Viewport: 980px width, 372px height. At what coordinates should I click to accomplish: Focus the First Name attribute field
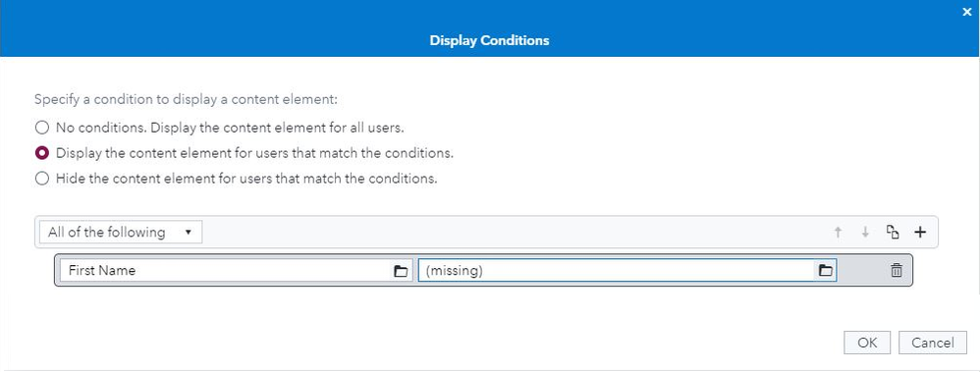[x=236, y=271]
